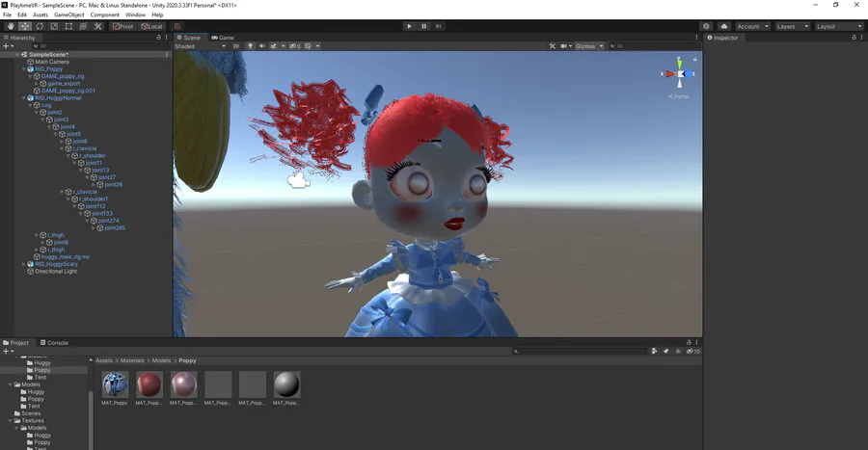Open the GameObject menu

click(68, 14)
